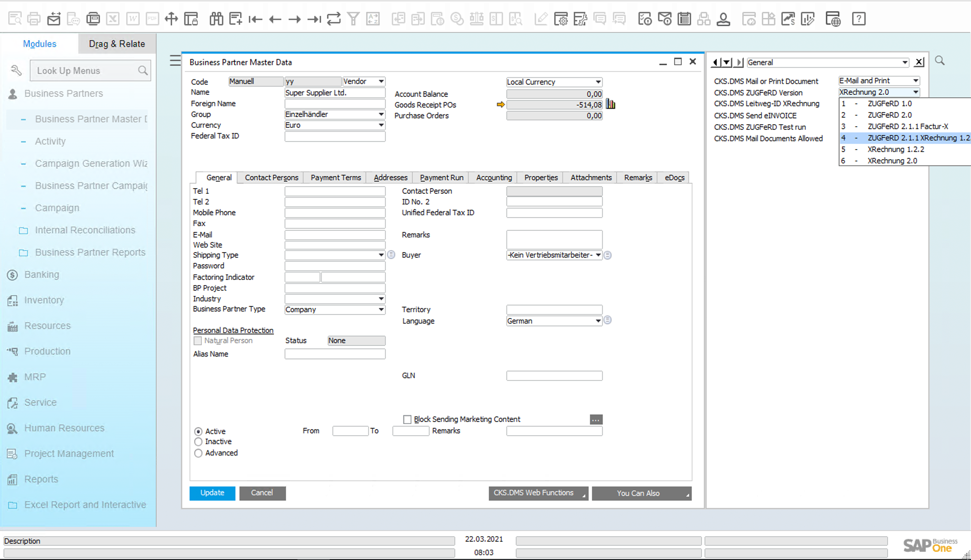The height and width of the screenshot is (560, 971).
Task: Go to first data record icon
Action: click(255, 19)
